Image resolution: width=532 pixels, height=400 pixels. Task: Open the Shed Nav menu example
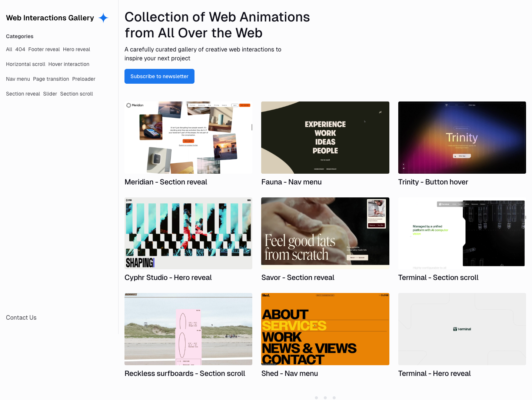coord(325,329)
